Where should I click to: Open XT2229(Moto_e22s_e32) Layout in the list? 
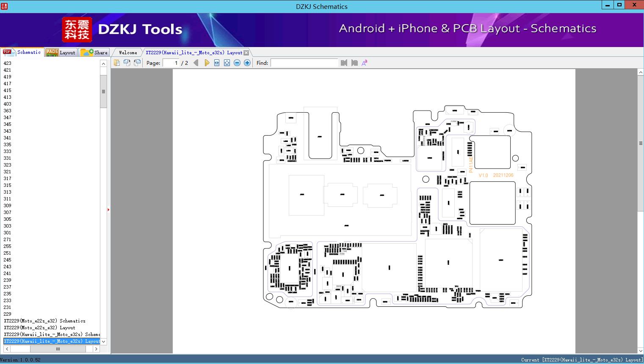coord(39,328)
